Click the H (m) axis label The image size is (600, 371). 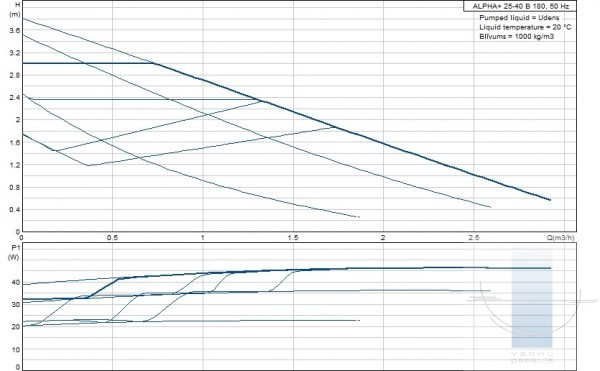(15, 10)
